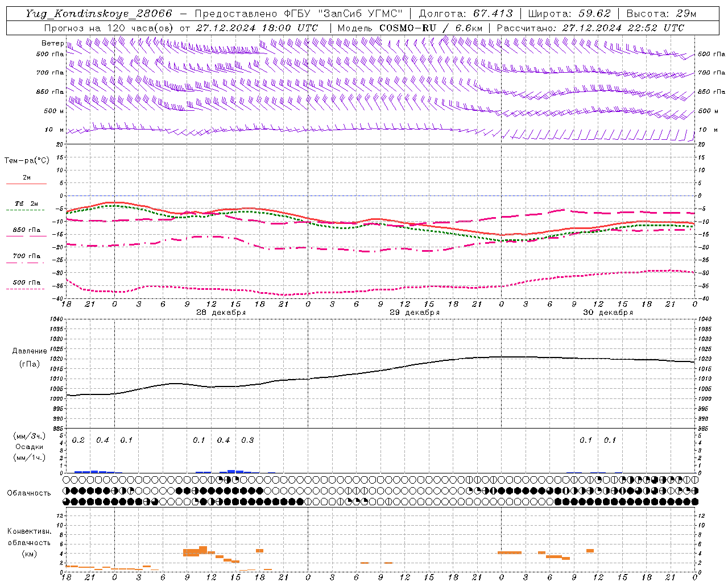728x582 pixels.
Task: Click the 29 декабря date label
Action: [414, 313]
